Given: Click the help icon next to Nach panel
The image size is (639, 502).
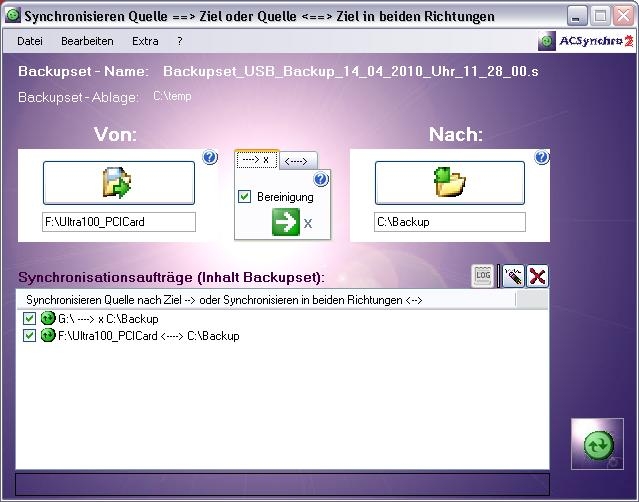Looking at the screenshot, I should 541,157.
